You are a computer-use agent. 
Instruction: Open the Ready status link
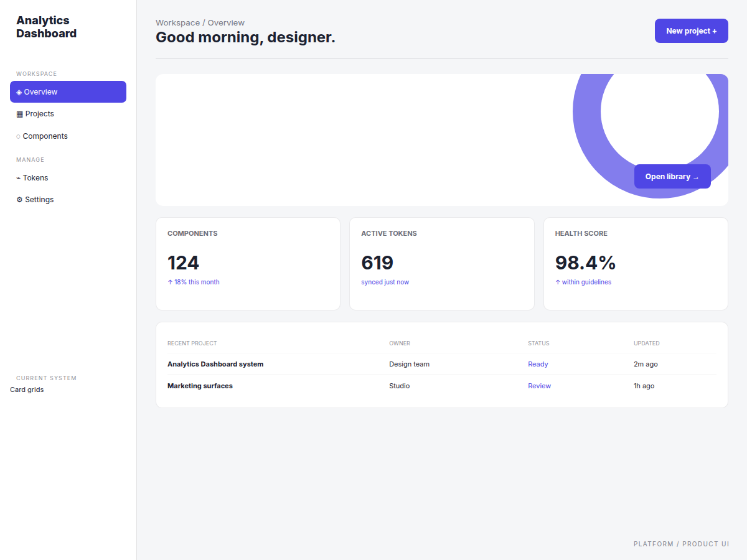pyautogui.click(x=538, y=364)
